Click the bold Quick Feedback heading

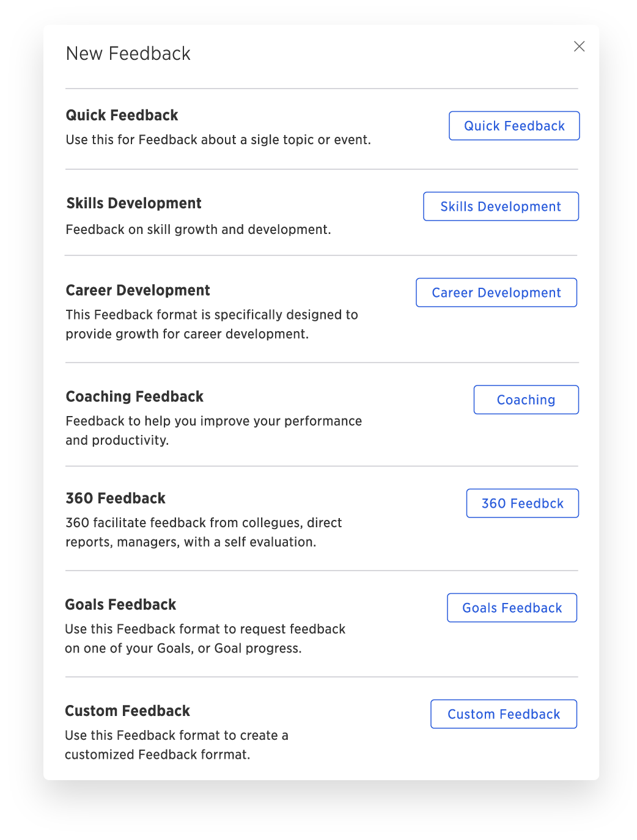[122, 115]
